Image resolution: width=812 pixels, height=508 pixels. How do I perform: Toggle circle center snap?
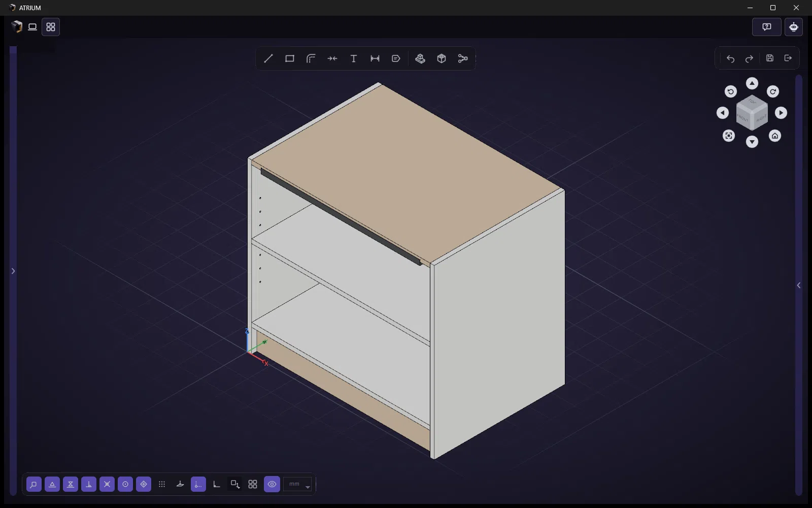[x=125, y=484]
